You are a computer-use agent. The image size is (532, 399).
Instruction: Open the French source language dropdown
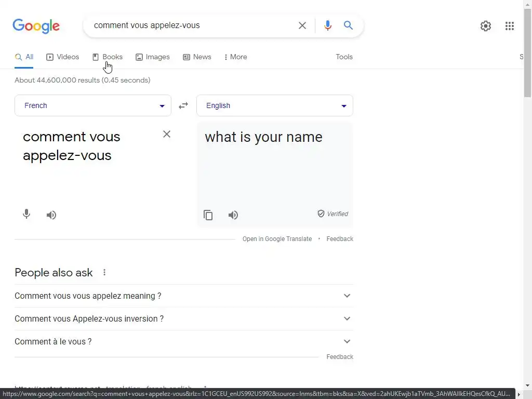tap(93, 105)
